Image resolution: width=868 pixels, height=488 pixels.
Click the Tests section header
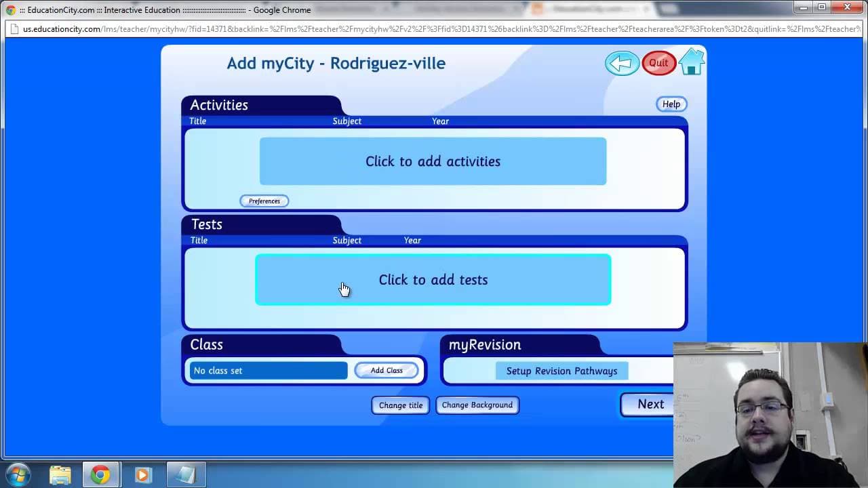(x=207, y=224)
